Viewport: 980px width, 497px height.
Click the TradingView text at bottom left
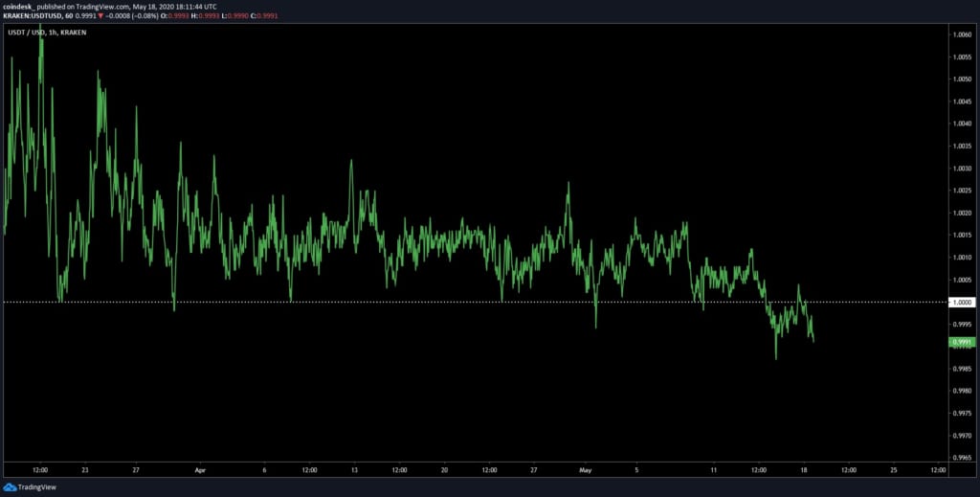pos(38,486)
